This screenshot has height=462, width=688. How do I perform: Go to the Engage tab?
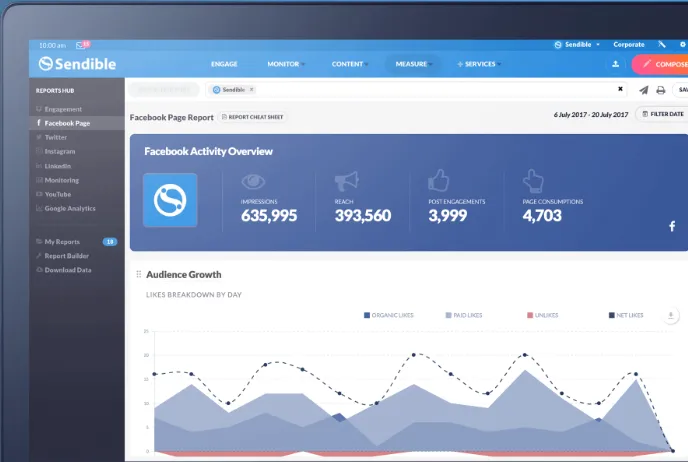(224, 64)
